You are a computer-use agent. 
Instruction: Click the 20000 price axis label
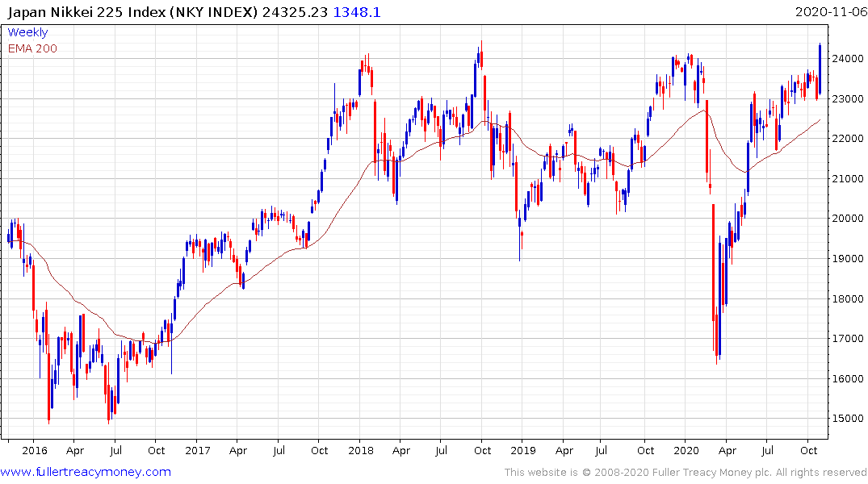click(848, 218)
